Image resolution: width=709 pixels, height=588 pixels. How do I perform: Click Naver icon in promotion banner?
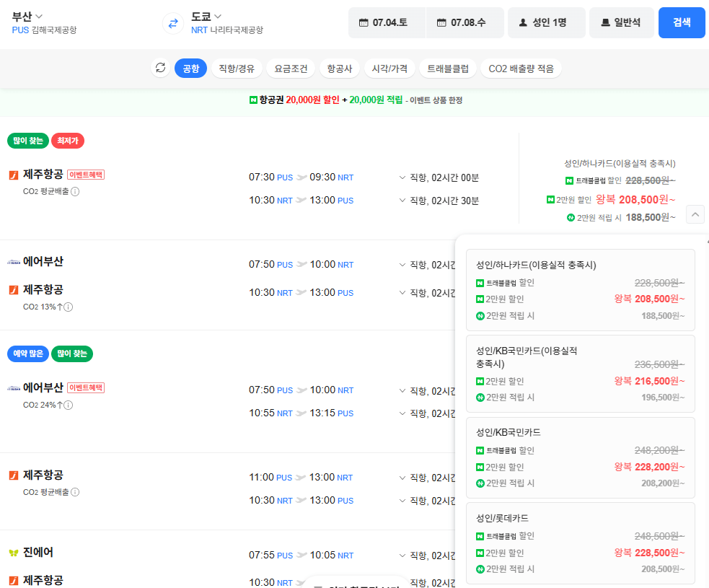pos(253,100)
